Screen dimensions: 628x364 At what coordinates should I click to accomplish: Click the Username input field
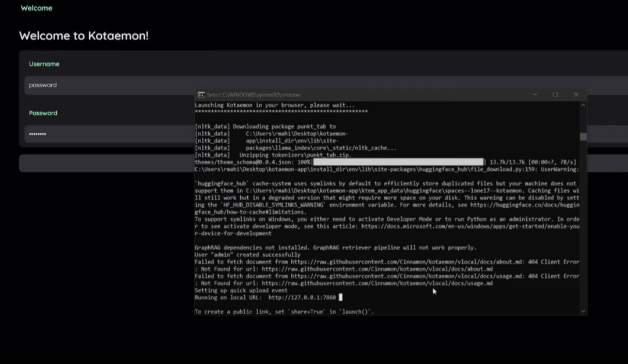click(x=87, y=85)
